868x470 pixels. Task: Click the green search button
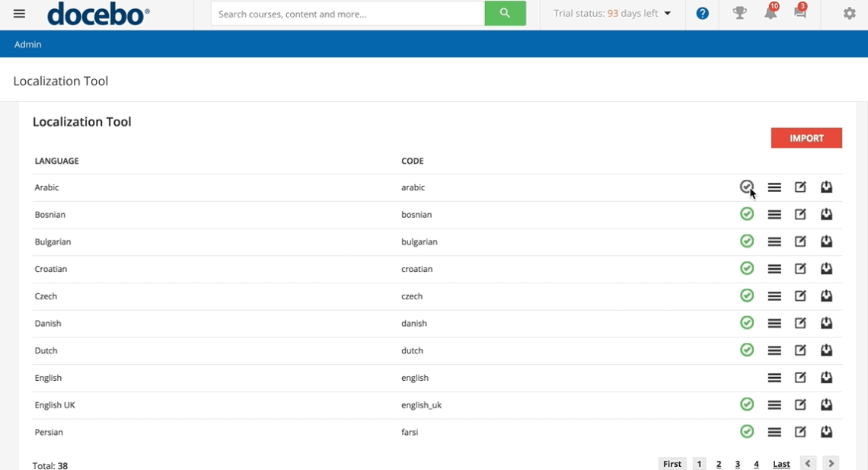(x=505, y=13)
